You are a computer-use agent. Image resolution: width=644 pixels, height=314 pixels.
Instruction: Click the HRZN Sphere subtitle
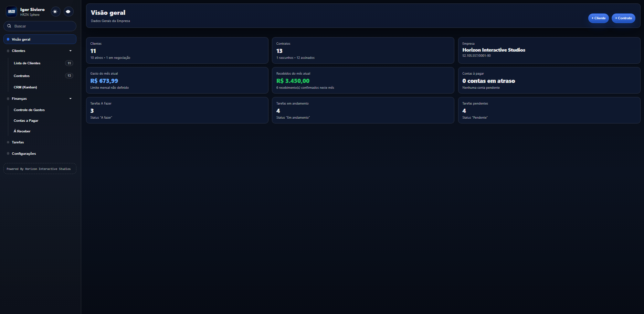click(30, 15)
